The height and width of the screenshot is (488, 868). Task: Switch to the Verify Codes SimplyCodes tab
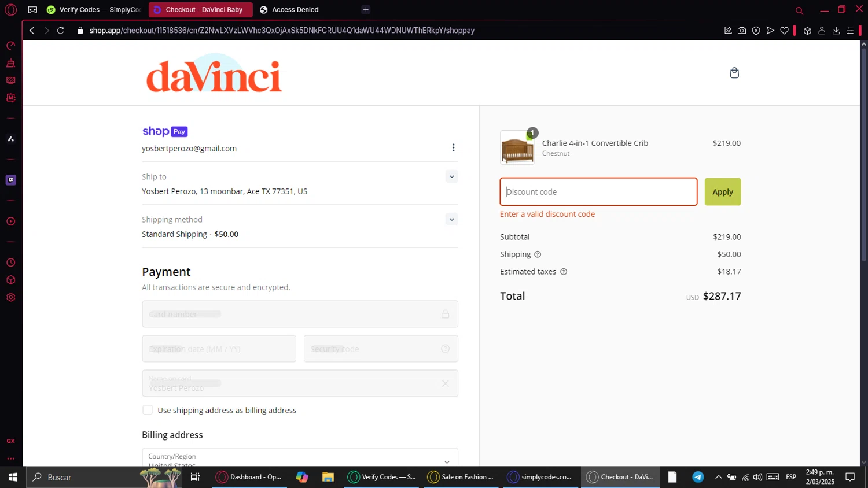94,10
